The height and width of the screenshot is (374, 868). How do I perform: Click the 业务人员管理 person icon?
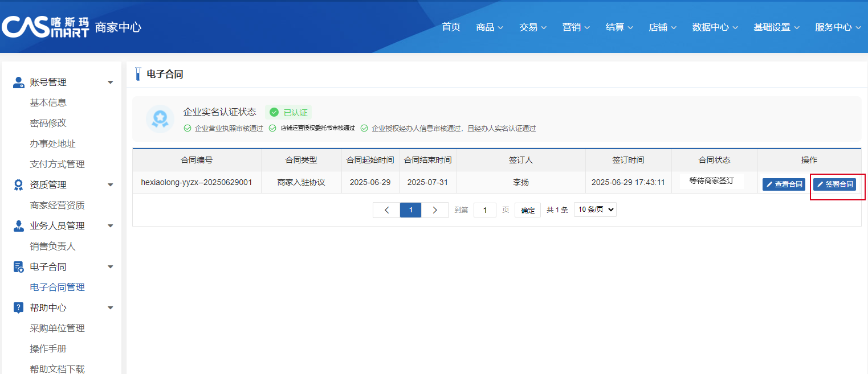[x=18, y=226]
